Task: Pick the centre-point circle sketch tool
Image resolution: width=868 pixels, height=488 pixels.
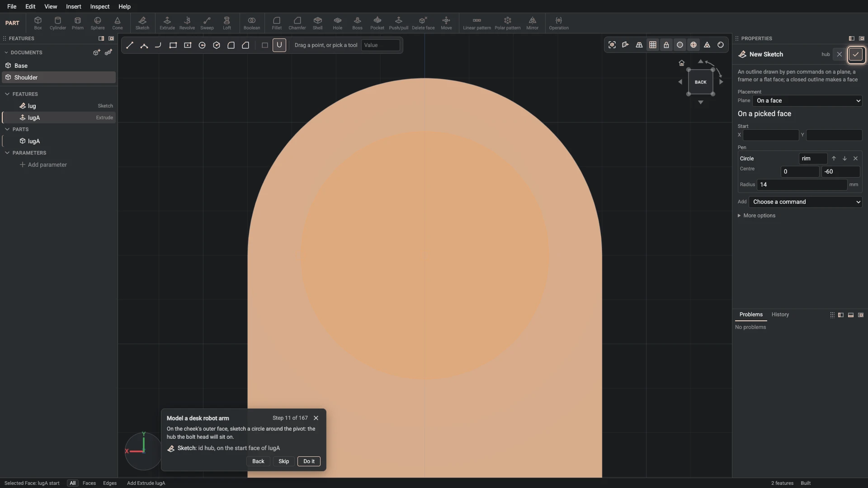Action: coord(202,45)
